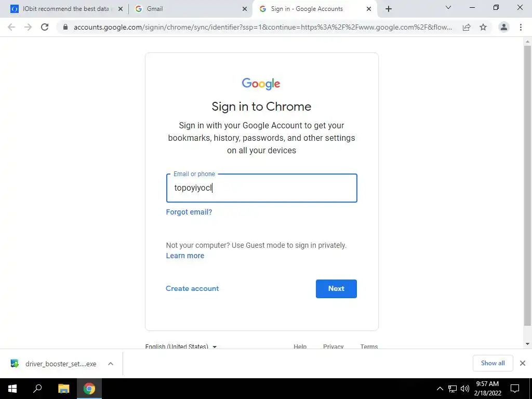View site information via the lock icon
The width and height of the screenshot is (532, 399).
click(65, 27)
